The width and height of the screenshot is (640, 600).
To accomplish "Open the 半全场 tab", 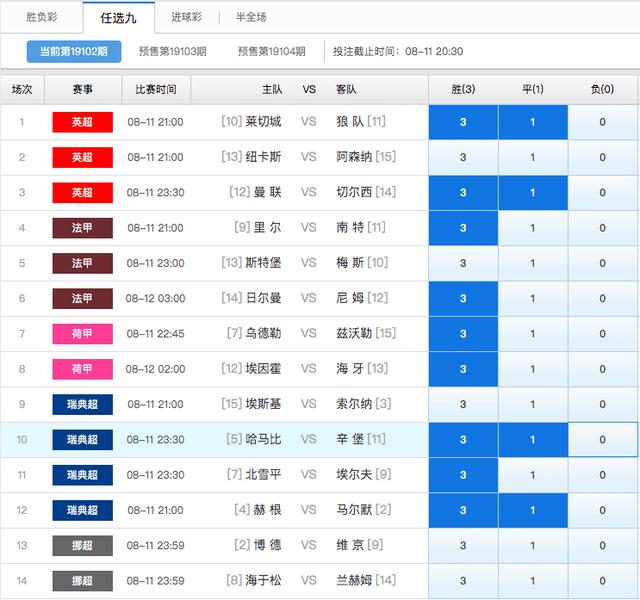I will click(x=251, y=17).
